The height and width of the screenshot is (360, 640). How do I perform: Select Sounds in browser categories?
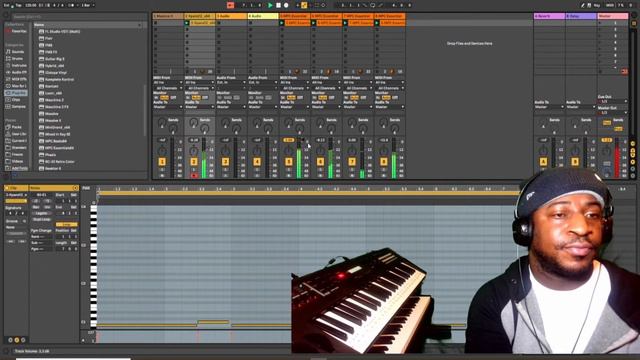pos(15,52)
